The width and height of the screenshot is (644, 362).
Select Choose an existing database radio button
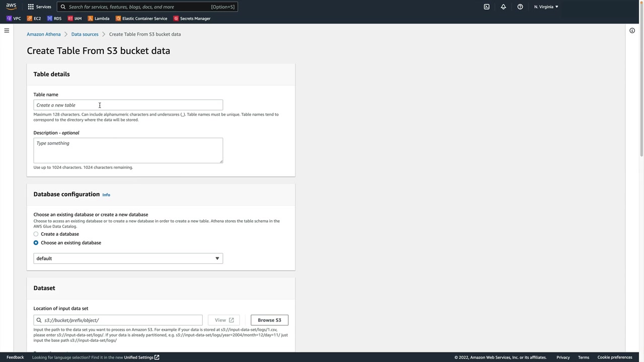[x=36, y=243]
